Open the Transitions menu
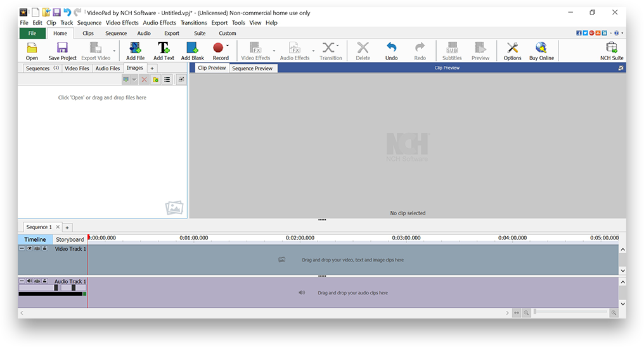The height and width of the screenshot is (347, 644). click(x=194, y=23)
